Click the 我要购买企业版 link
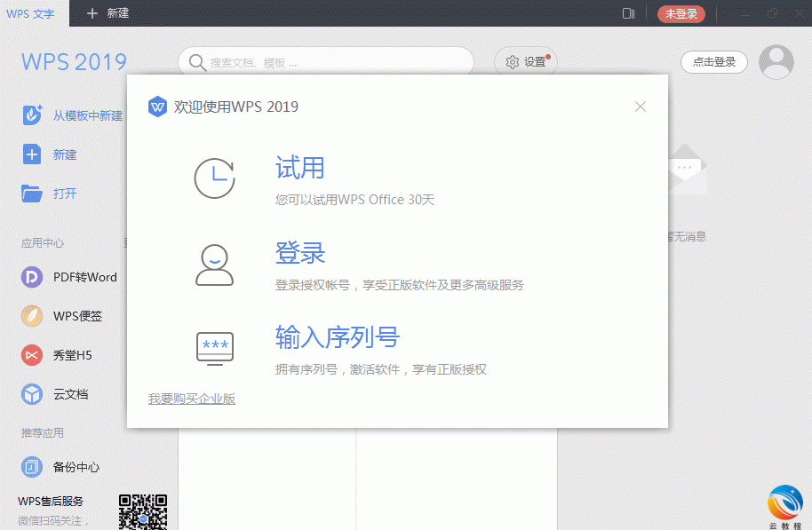 coord(192,399)
